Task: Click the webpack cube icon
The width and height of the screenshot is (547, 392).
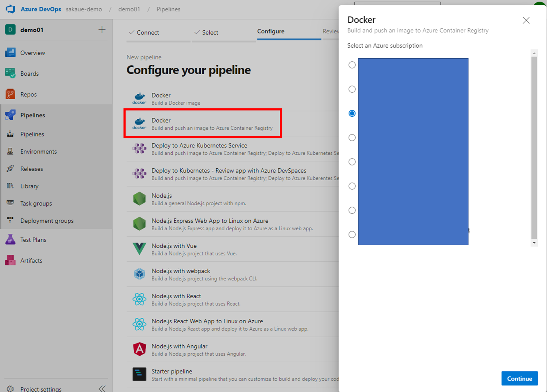Action: [x=140, y=274]
